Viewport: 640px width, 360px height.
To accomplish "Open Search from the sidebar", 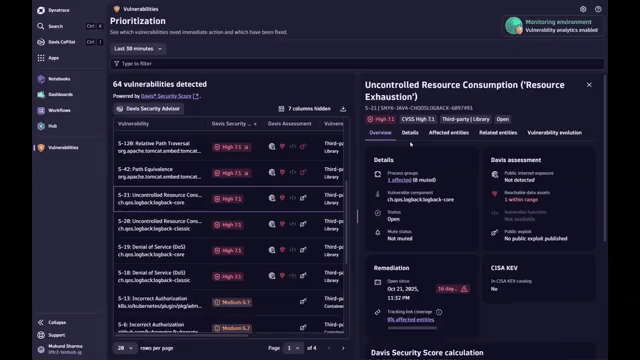I will (56, 26).
